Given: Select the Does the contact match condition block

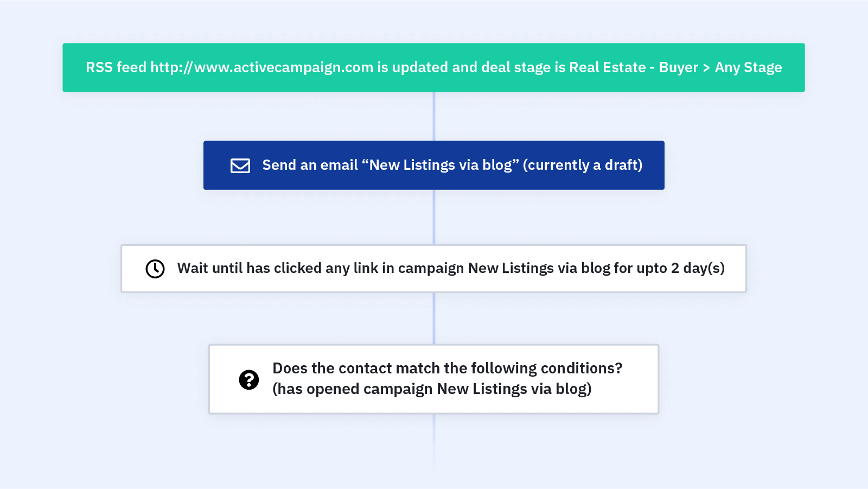Looking at the screenshot, I should pos(433,379).
